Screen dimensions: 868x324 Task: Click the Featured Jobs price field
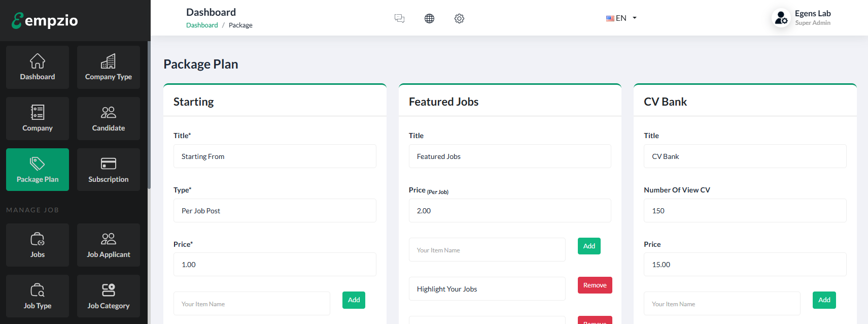[509, 211]
